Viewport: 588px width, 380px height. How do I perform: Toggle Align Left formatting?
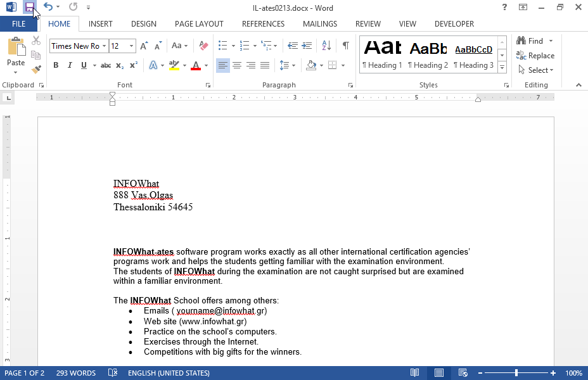coord(223,66)
